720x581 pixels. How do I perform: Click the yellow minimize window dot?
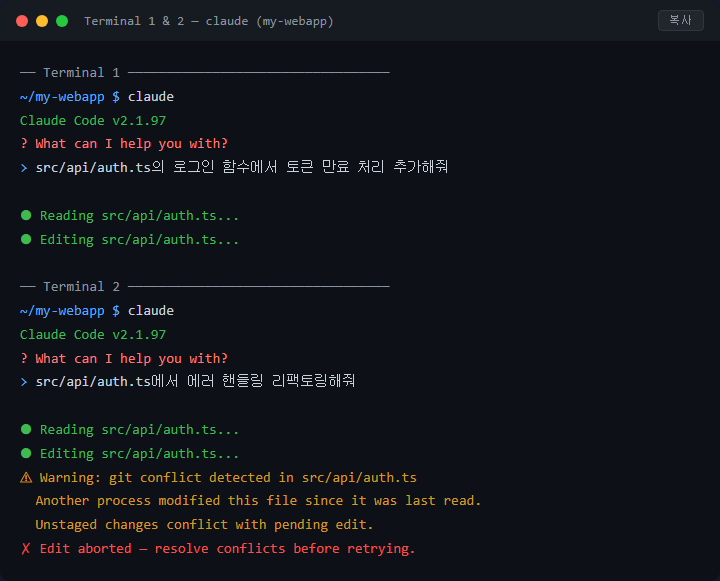coord(42,21)
